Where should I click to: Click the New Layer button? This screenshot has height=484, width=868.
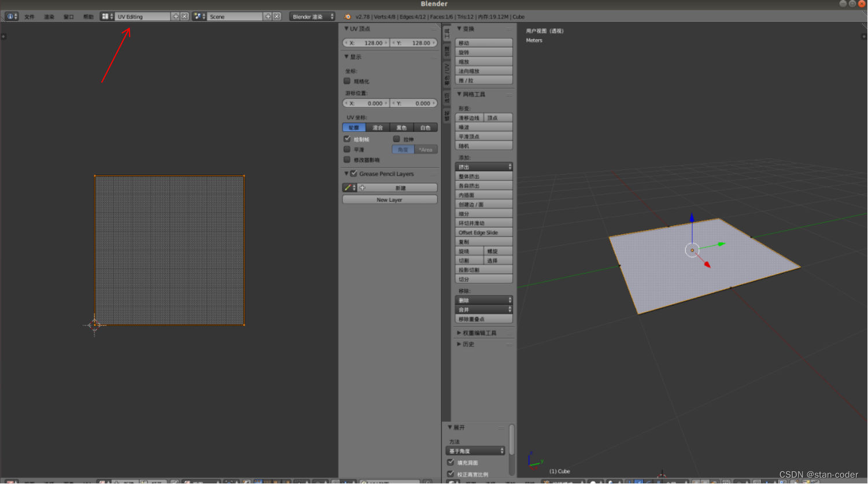point(389,199)
